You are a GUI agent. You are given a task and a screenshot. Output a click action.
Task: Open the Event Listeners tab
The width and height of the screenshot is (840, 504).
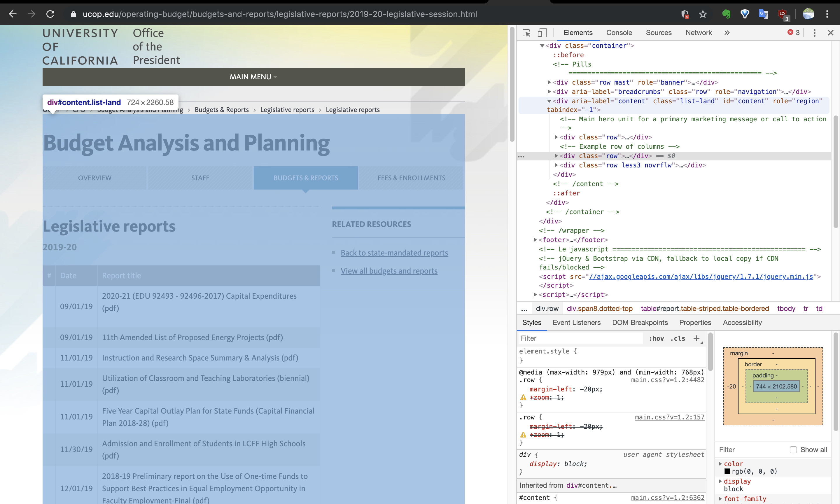click(x=576, y=322)
